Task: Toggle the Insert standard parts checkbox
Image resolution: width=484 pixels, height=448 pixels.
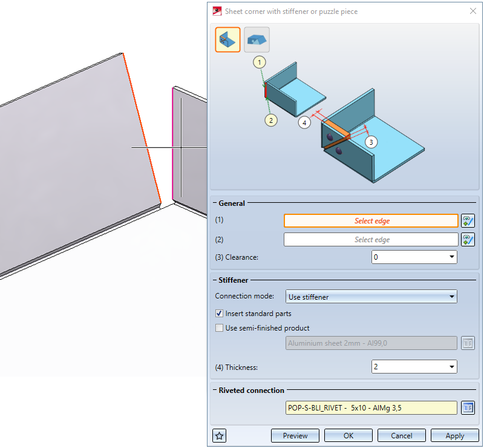Action: (x=219, y=313)
